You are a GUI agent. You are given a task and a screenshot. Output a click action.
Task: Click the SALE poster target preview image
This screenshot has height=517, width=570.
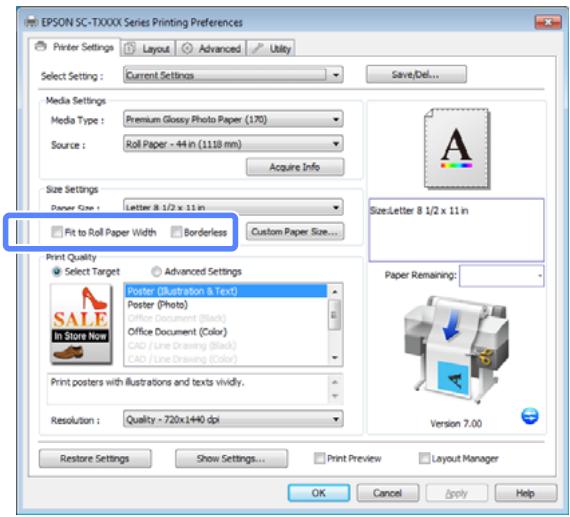(81, 324)
